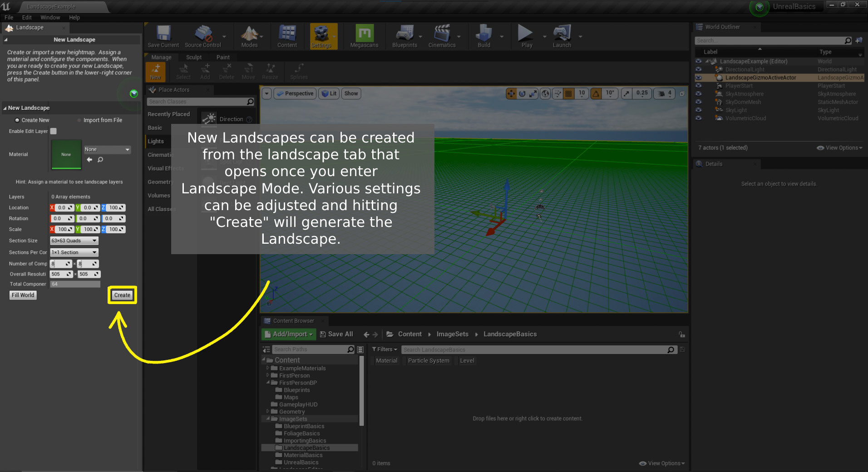Image resolution: width=868 pixels, height=472 pixels.
Task: Toggle rotation snapping in viewport
Action: [596, 93]
